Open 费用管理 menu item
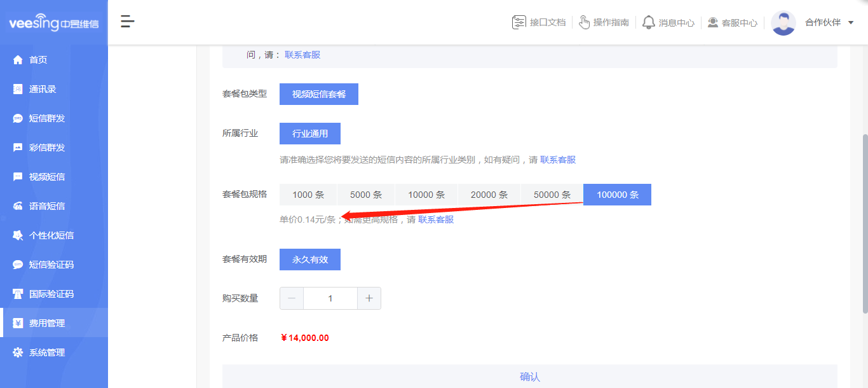The height and width of the screenshot is (388, 868). click(54, 323)
